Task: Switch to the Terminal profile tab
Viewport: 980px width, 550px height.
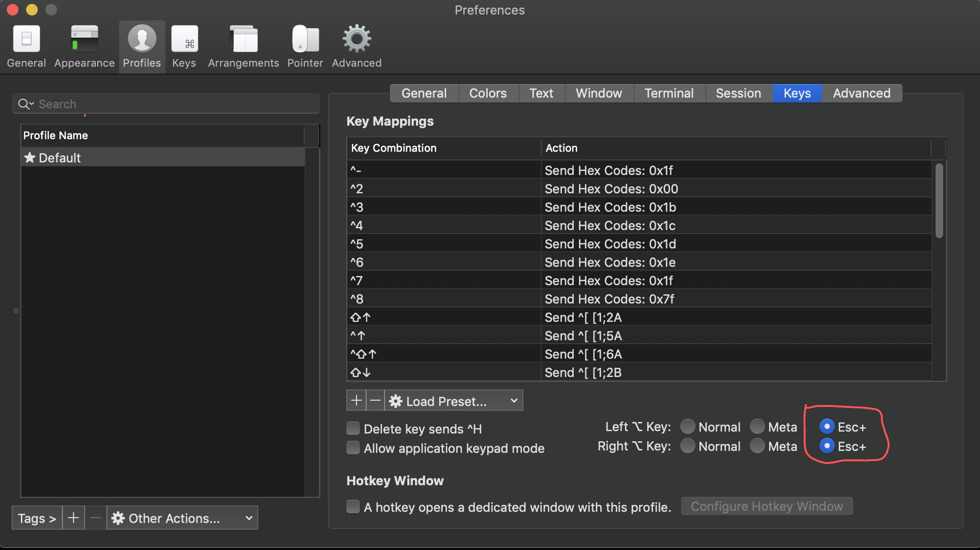Action: tap(668, 93)
